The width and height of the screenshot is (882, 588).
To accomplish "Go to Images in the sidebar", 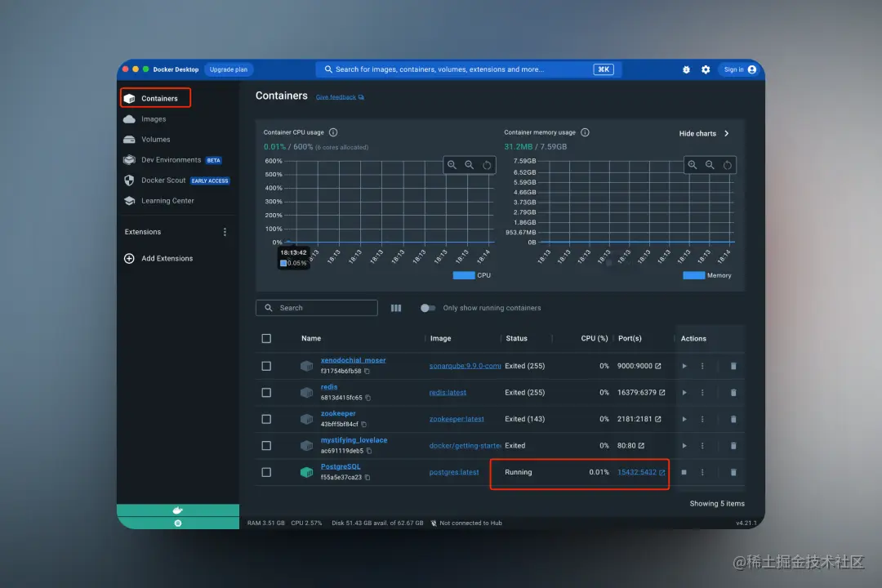I will [x=154, y=118].
